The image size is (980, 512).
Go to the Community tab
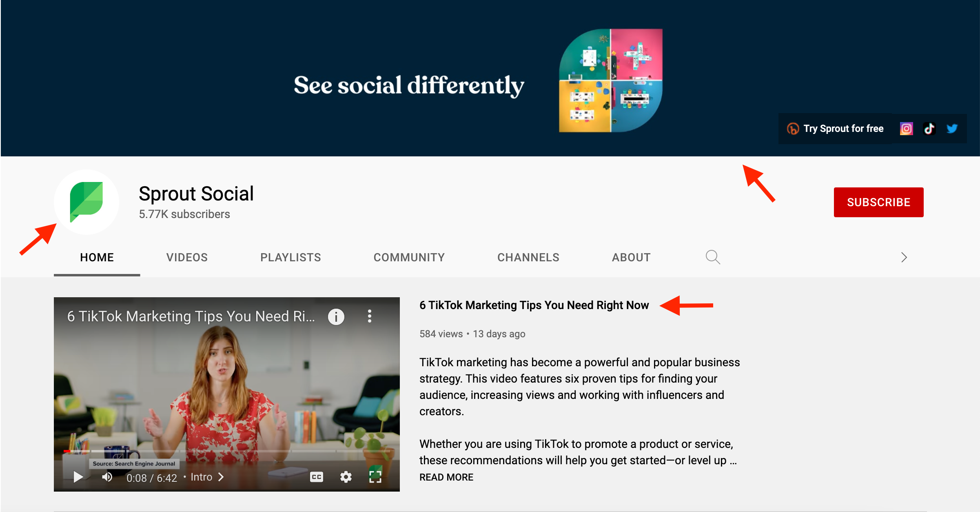point(409,257)
